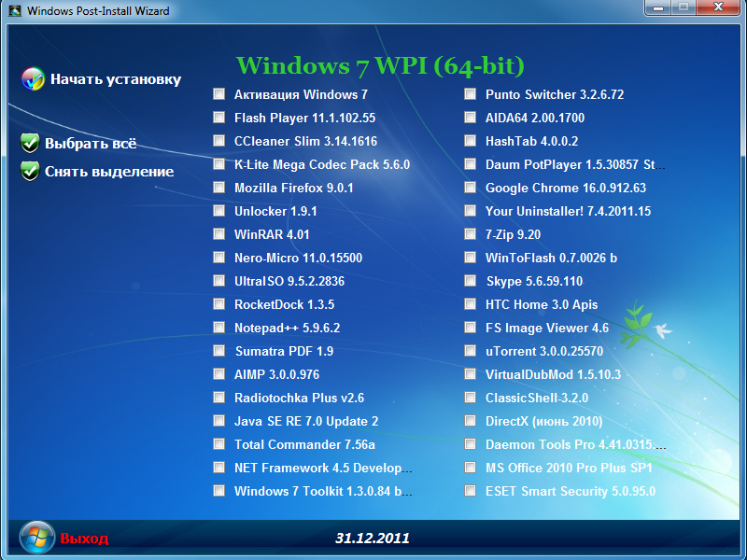Viewport: 747px width, 560px height.
Task: Check Daemon Tools Pro 4.41.0315 box
Action: click(471, 444)
